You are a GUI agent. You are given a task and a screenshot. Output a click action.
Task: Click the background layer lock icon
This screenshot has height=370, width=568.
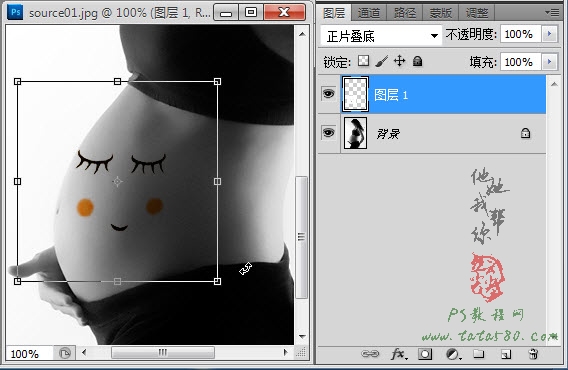pyautogui.click(x=525, y=133)
